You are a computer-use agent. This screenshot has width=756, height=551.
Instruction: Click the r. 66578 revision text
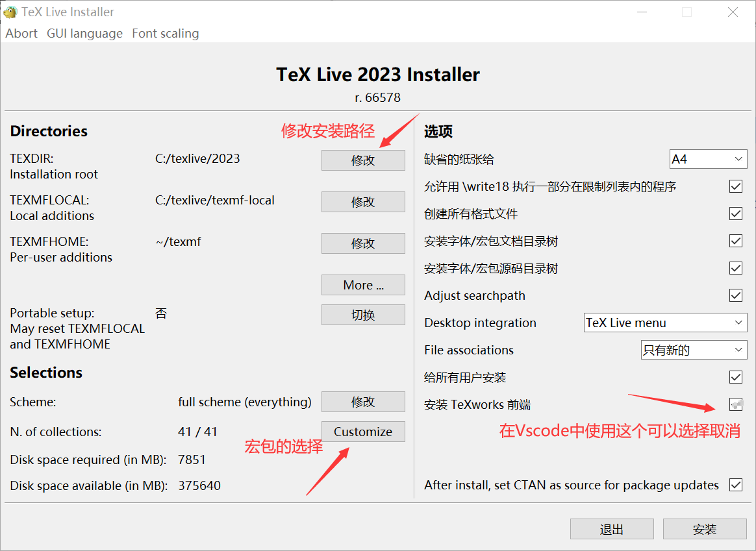pos(377,98)
